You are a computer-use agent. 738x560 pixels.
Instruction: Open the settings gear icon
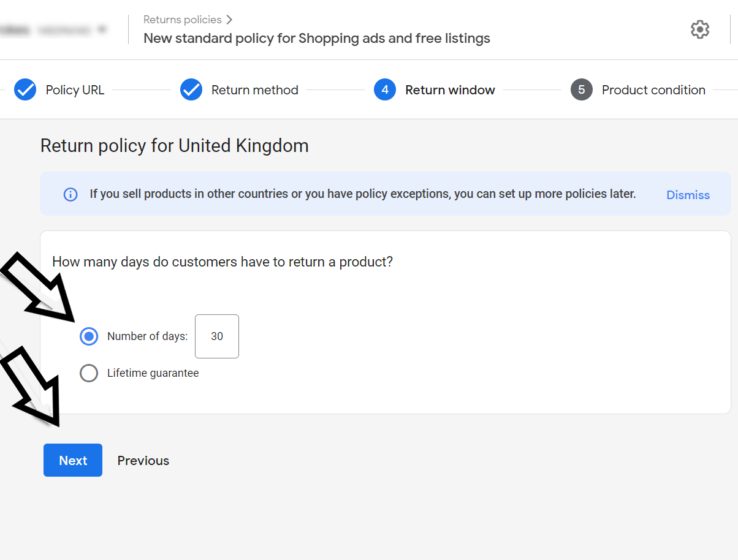[699, 29]
